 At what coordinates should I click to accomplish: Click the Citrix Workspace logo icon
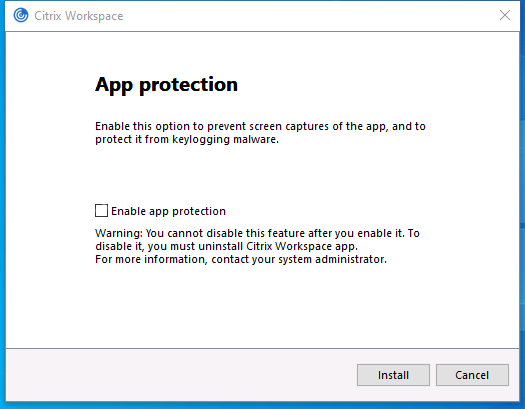21,15
